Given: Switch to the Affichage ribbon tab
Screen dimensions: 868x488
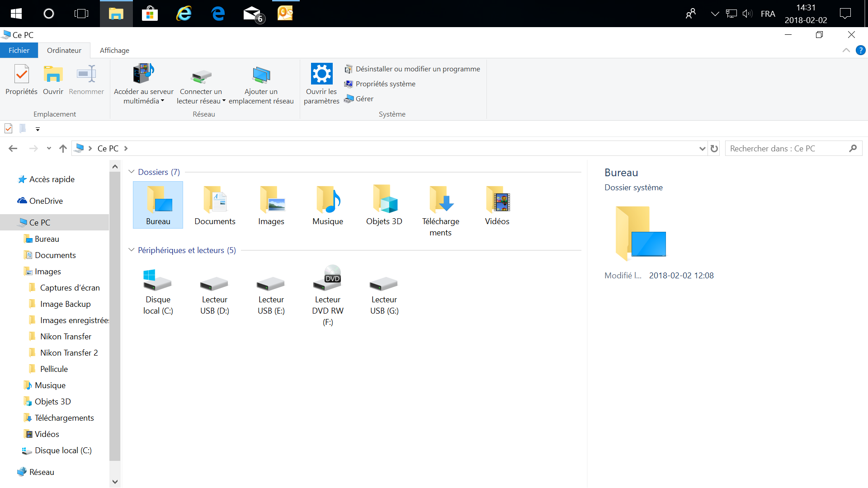Looking at the screenshot, I should tap(114, 50).
